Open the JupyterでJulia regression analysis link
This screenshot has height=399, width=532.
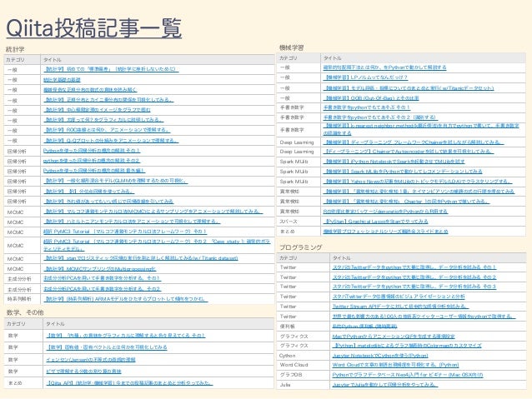pos(385,385)
